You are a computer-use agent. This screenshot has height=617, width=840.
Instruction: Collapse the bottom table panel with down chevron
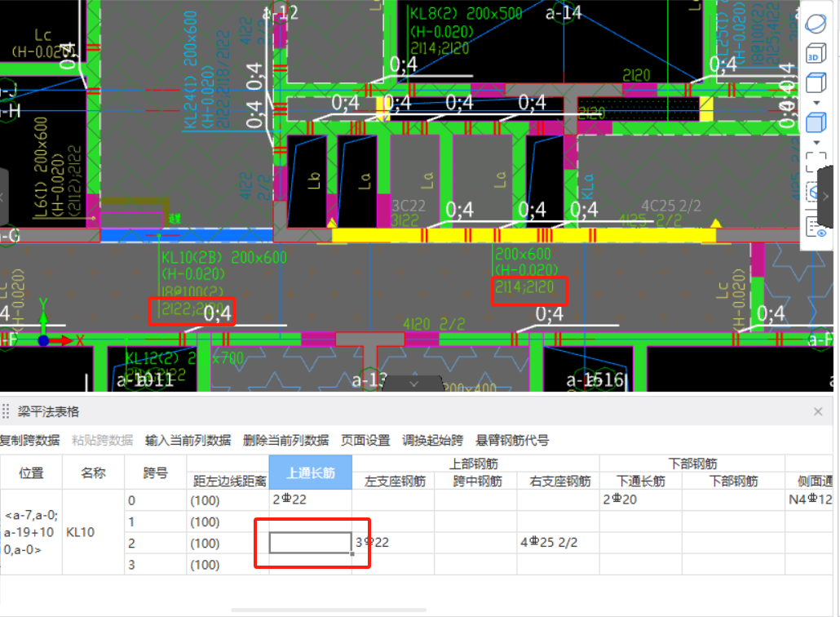pos(413,384)
